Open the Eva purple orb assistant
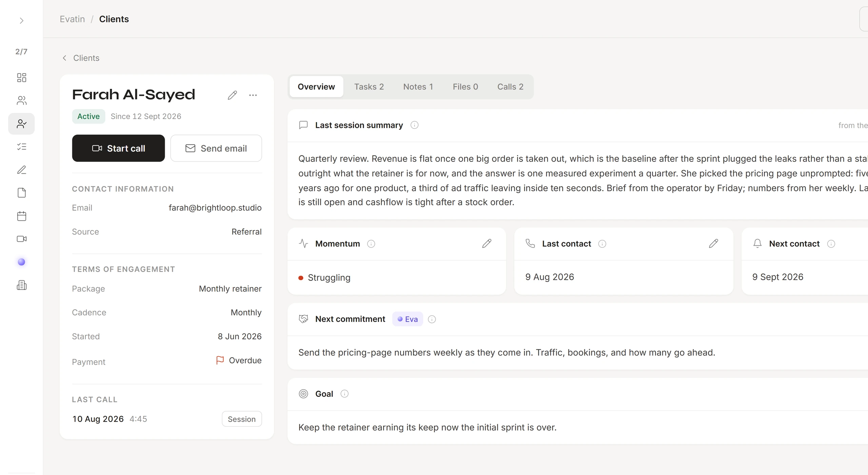The image size is (868, 475). [x=21, y=262]
